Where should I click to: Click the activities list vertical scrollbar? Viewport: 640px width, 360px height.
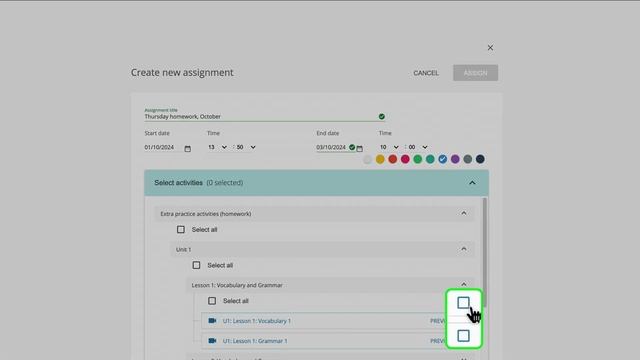pyautogui.click(x=484, y=252)
